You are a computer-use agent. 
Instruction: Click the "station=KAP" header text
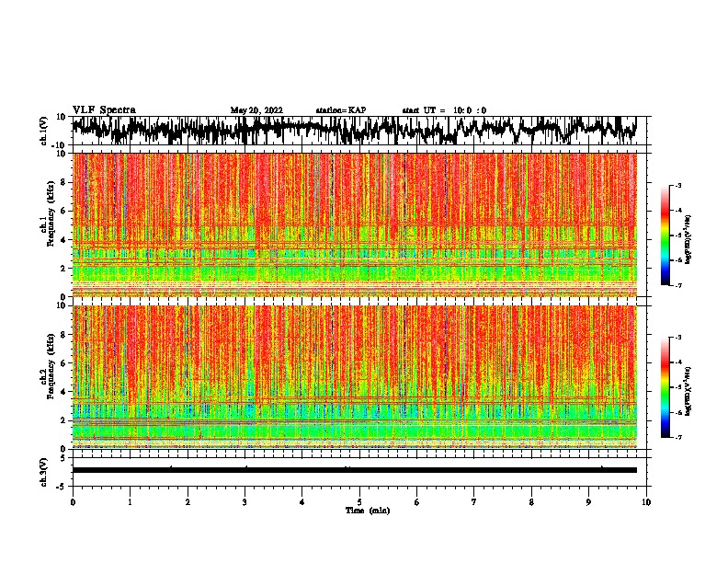point(341,110)
